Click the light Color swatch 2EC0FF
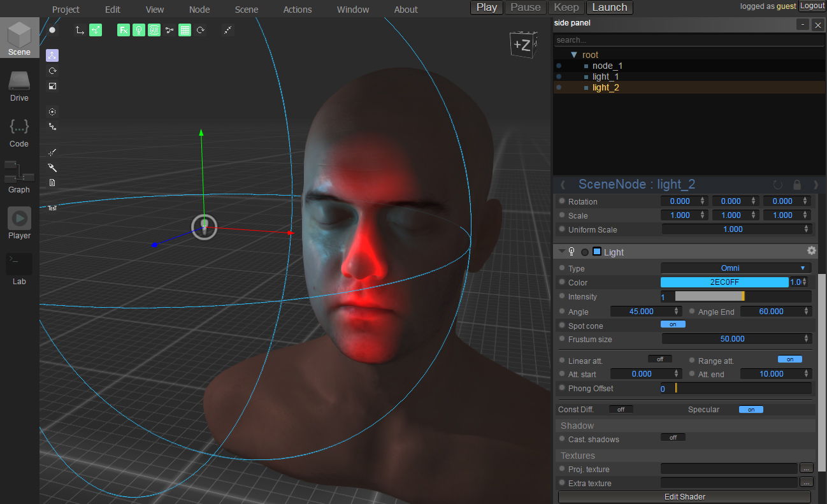Screen dimensions: 827x504 (724, 282)
